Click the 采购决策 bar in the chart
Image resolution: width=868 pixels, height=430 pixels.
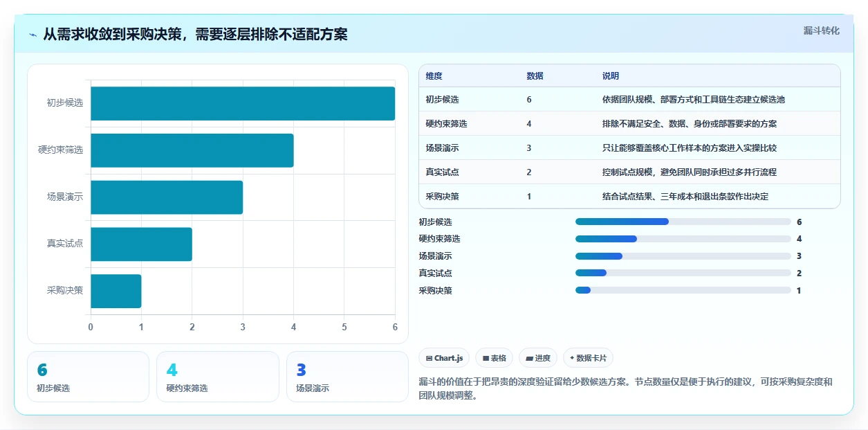click(116, 291)
